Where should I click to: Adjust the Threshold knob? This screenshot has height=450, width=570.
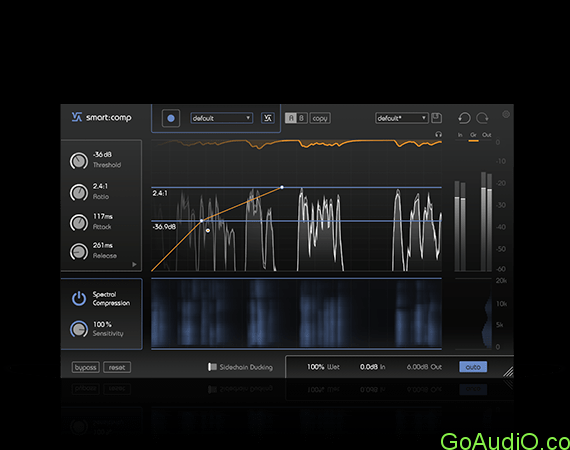point(79,161)
